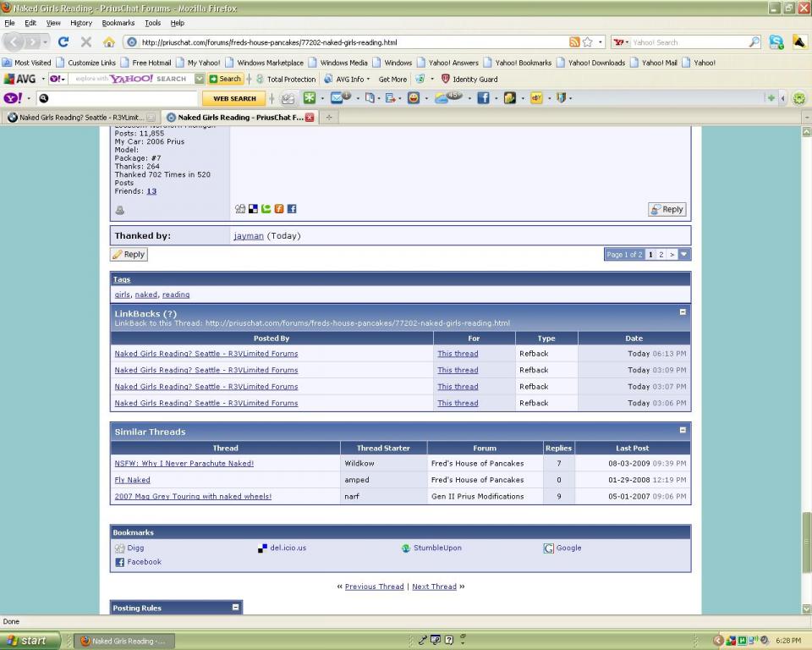Click the Facebook icon in Yahoo toolbar
Screen dimensions: 812x650
tap(484, 98)
